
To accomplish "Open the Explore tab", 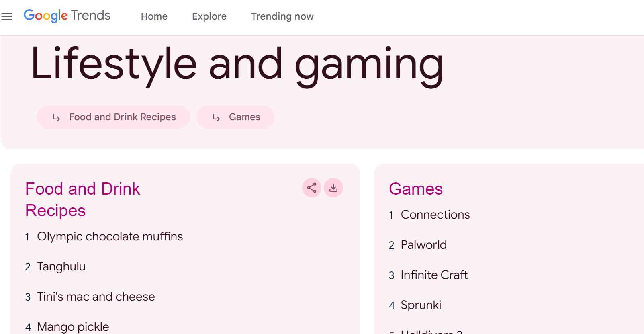I will 209,16.
